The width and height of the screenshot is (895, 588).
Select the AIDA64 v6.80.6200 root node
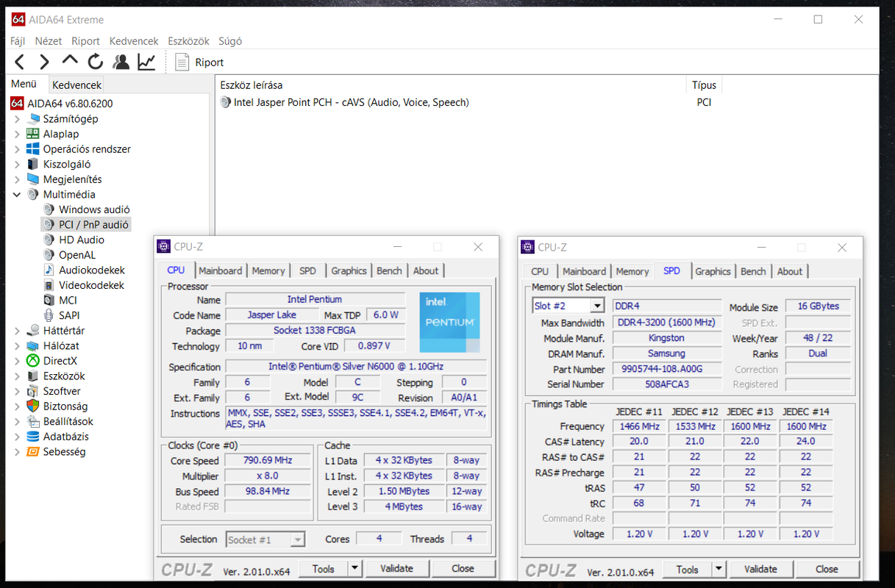tap(70, 104)
